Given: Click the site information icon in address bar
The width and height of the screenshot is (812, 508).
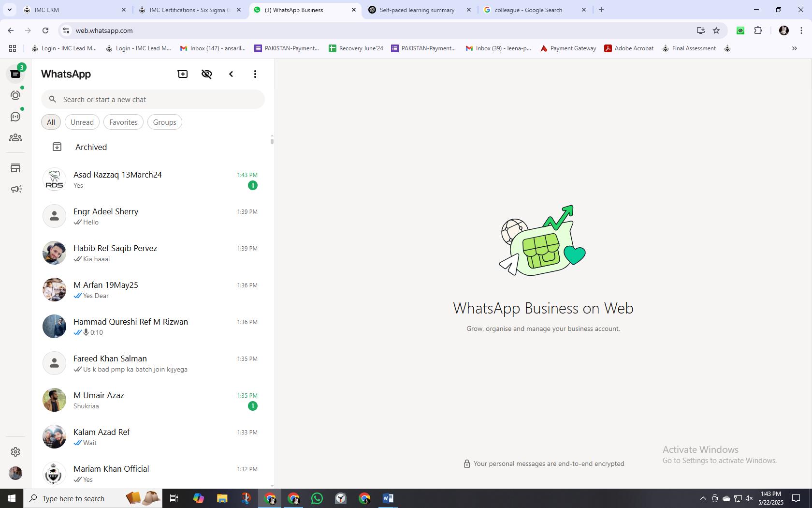Looking at the screenshot, I should click(66, 30).
